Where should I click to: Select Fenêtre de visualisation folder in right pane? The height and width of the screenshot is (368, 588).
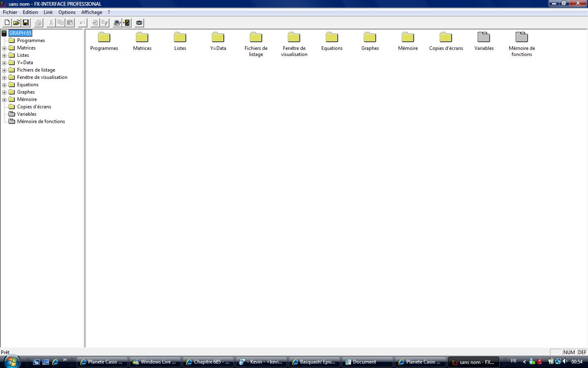294,37
